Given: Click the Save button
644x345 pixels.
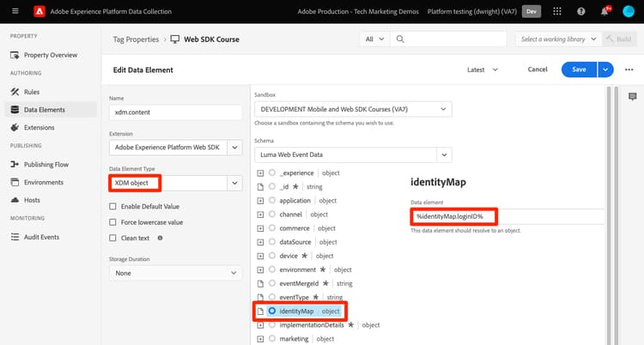Looking at the screenshot, I should (579, 70).
